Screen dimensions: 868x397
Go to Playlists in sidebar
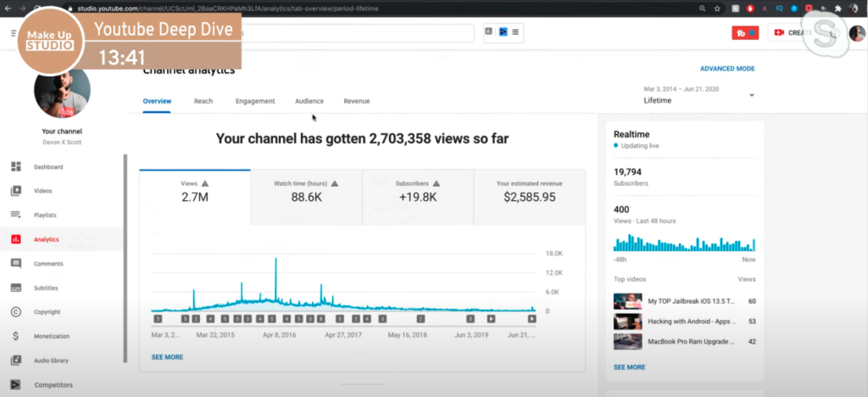(45, 215)
